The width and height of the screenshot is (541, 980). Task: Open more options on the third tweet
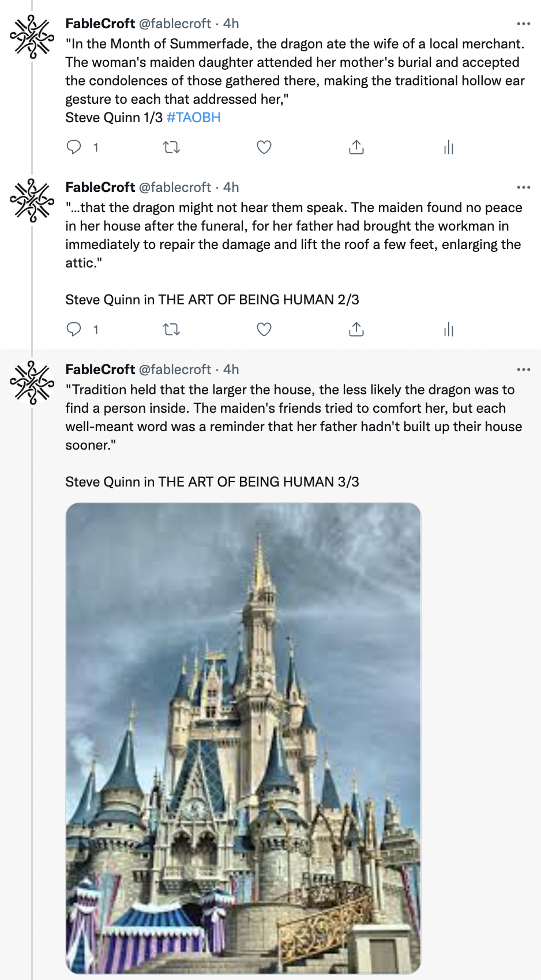point(523,370)
